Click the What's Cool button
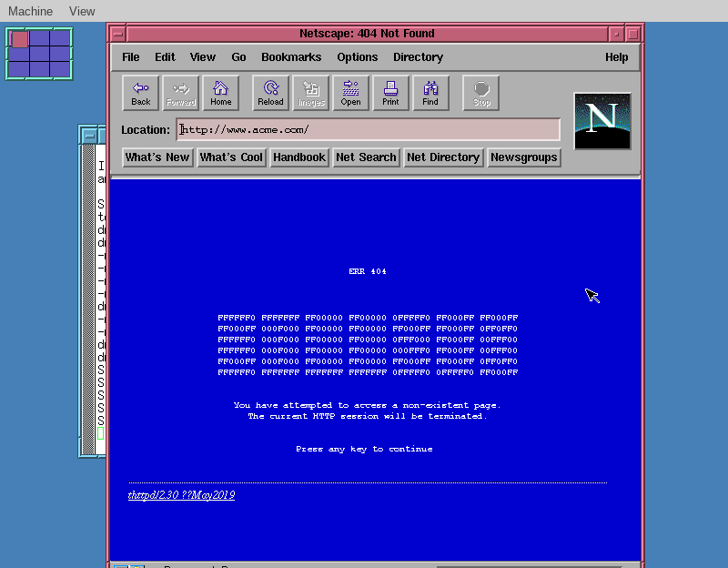This screenshot has width=728, height=568. coord(231,157)
